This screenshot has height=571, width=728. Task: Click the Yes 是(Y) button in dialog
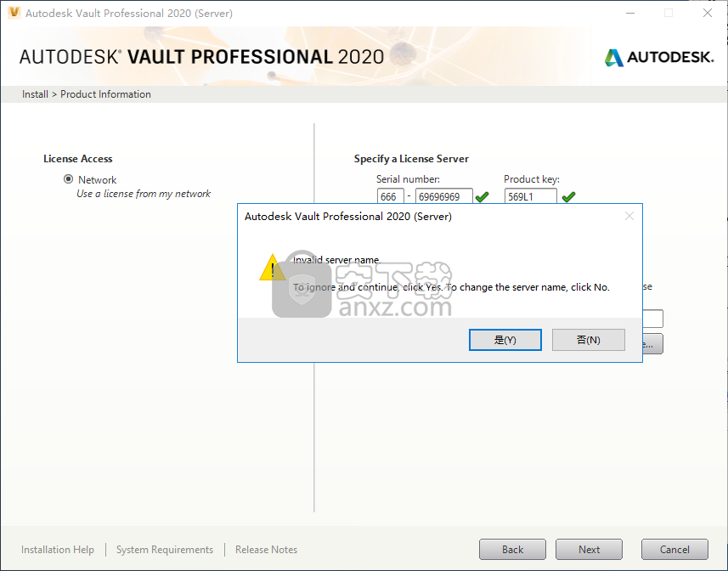505,340
